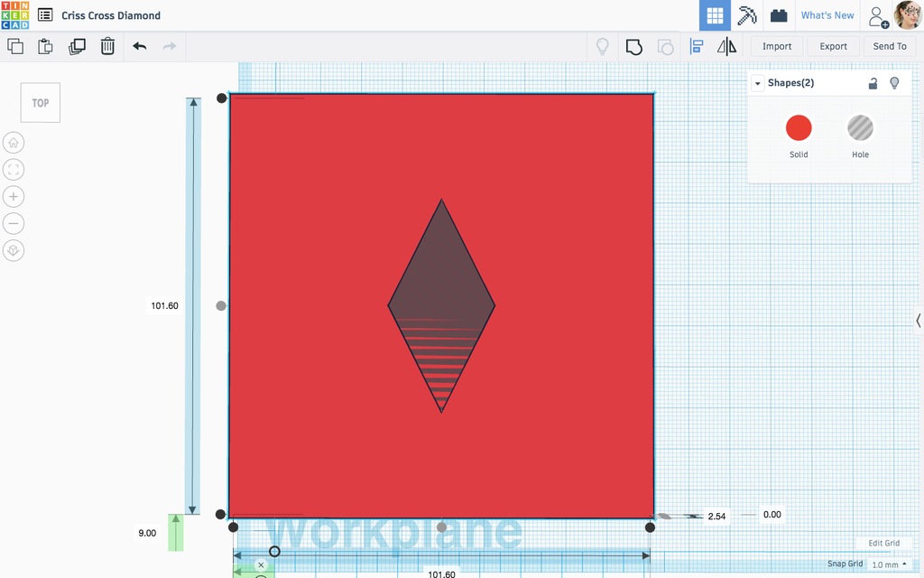Click the bottom-right black corner handle
The width and height of the screenshot is (924, 578).
tap(650, 527)
